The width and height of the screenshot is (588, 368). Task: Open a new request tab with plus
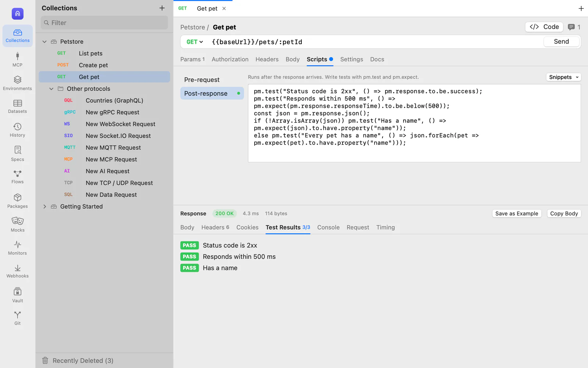tap(581, 8)
